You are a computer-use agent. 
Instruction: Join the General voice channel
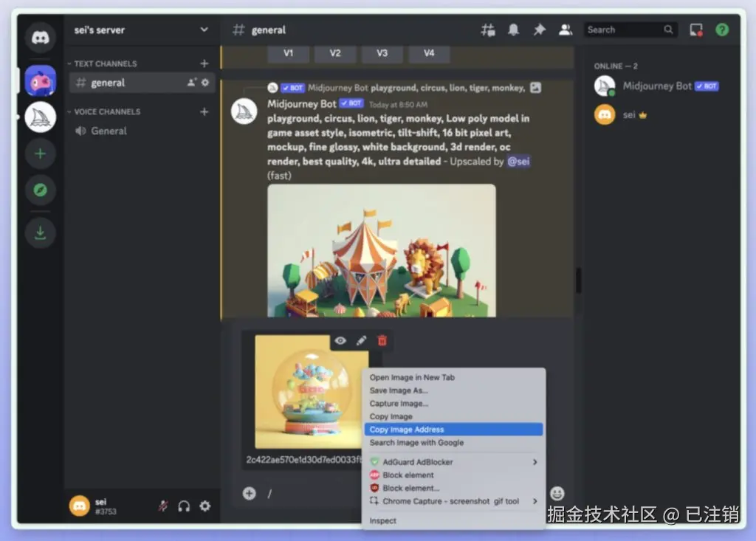click(142, 131)
